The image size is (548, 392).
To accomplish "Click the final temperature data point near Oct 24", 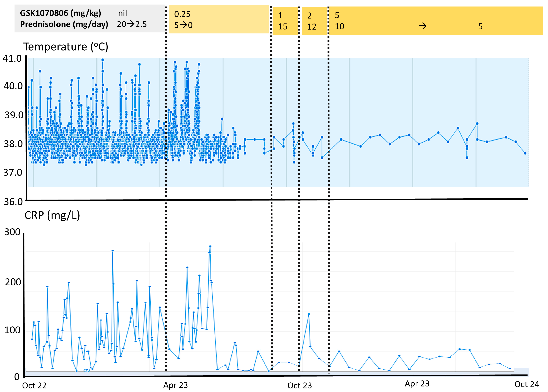I will (x=525, y=153).
